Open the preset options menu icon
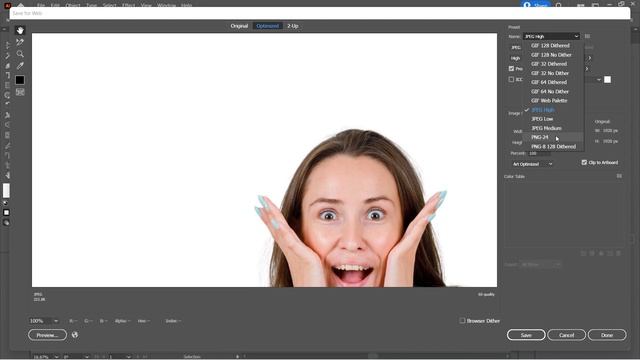Image resolution: width=640 pixels, height=360 pixels. tap(587, 36)
